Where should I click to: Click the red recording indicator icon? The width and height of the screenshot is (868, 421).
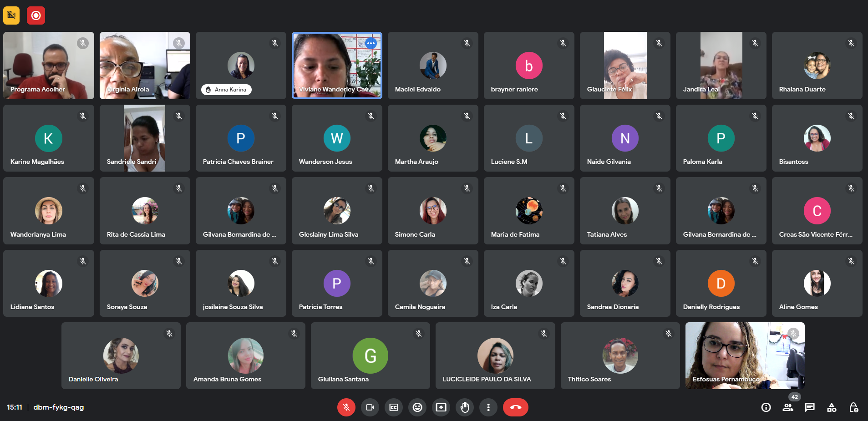pyautogui.click(x=36, y=15)
